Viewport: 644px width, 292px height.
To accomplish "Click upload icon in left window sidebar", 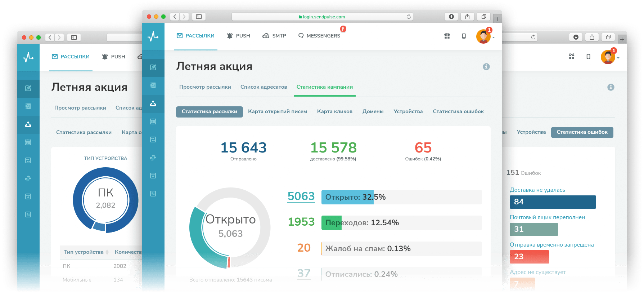I will pos(28,124).
